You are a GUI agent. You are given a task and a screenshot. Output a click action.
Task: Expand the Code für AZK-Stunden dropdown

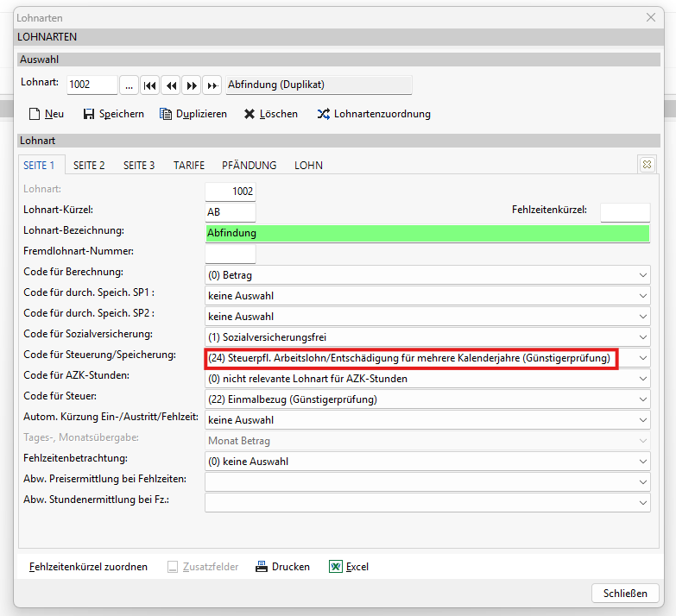(643, 379)
